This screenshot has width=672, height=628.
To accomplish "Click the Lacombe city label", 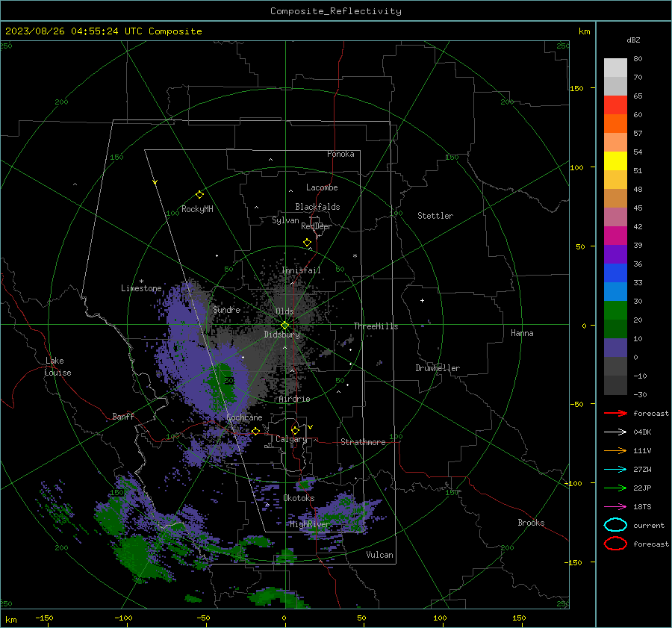I will coord(322,187).
